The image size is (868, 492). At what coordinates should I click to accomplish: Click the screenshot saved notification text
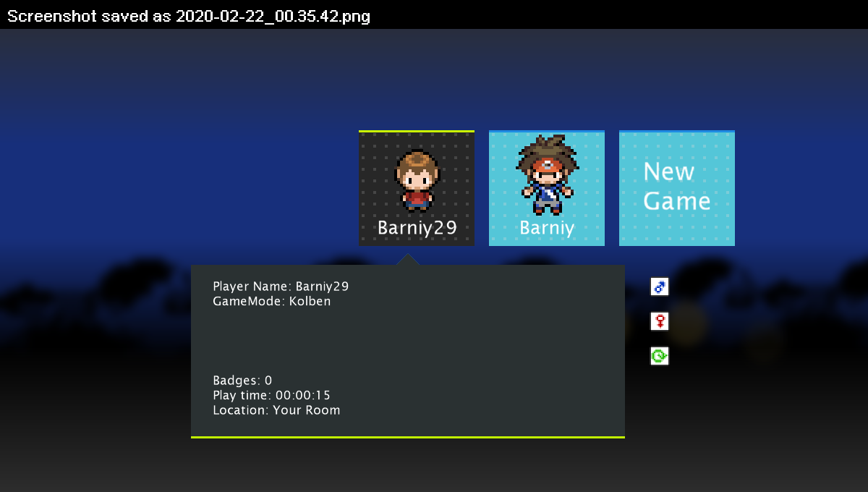[189, 16]
